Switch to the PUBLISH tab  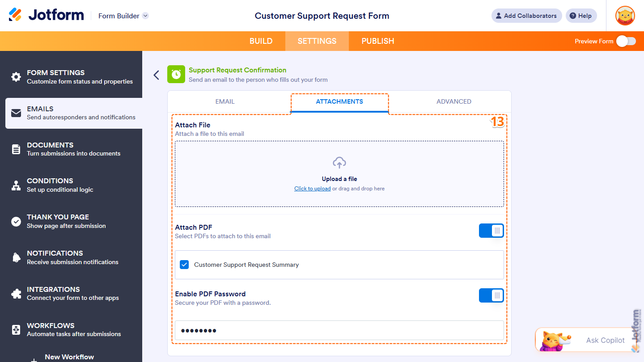[378, 41]
